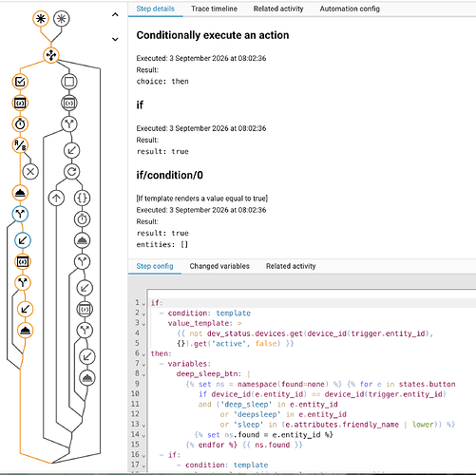Click the gray stopwatch delay node
Screen dimensions: 476x475
pyautogui.click(x=83, y=219)
